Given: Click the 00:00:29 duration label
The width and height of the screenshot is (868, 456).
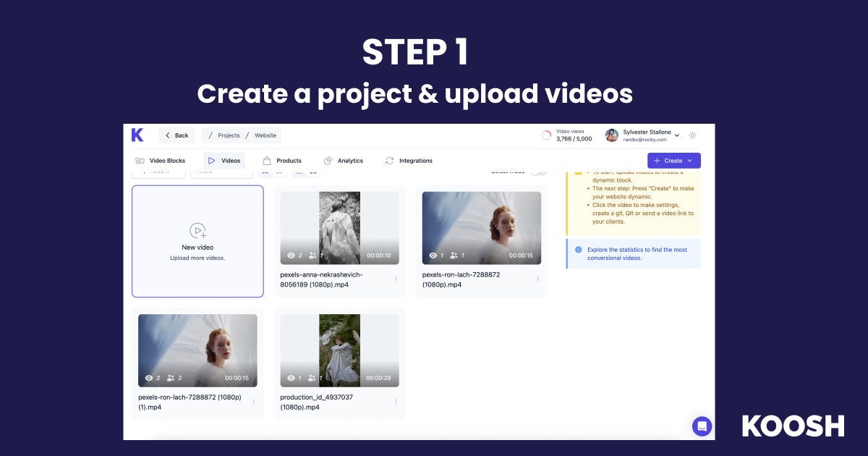Looking at the screenshot, I should tap(379, 378).
